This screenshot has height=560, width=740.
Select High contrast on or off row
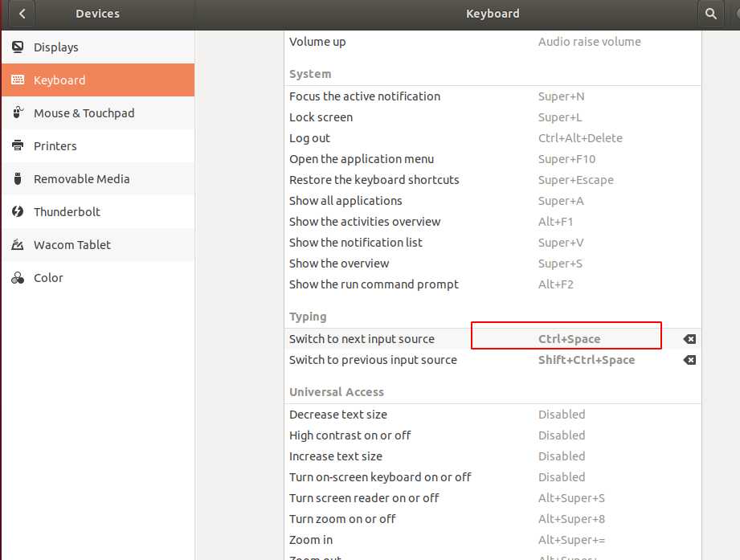[x=493, y=435]
